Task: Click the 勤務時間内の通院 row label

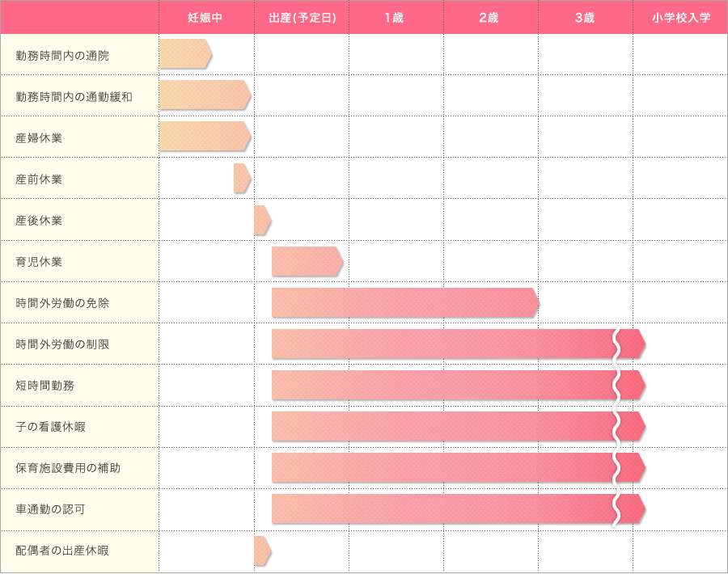Action: 62,56
